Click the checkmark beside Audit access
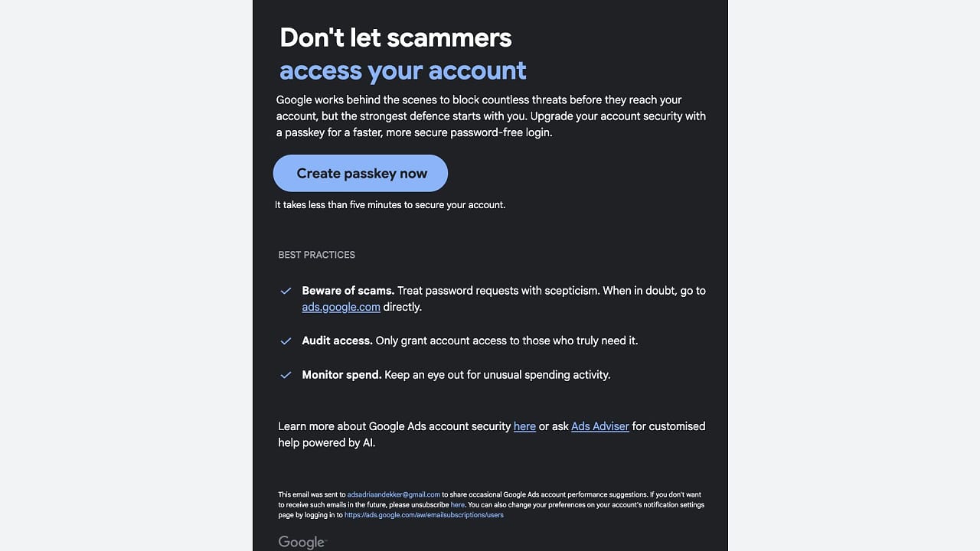Viewport: 980px width, 551px height. [x=286, y=341]
